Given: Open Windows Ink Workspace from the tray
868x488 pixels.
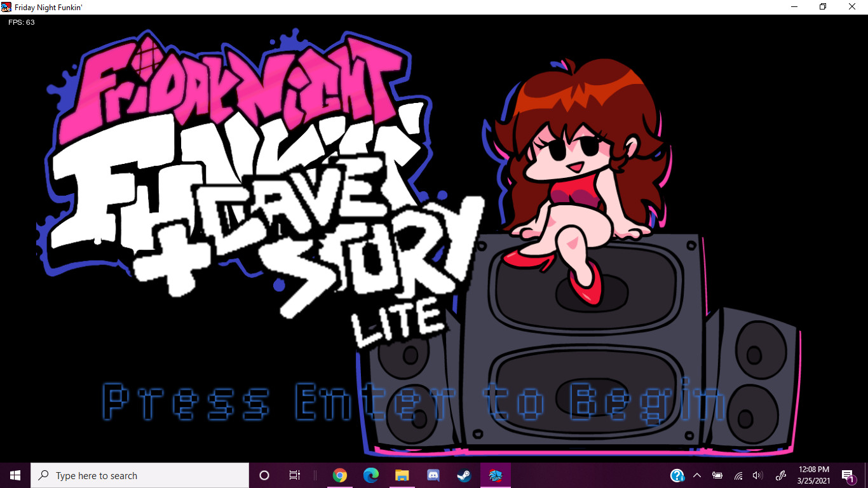Looking at the screenshot, I should tap(780, 475).
